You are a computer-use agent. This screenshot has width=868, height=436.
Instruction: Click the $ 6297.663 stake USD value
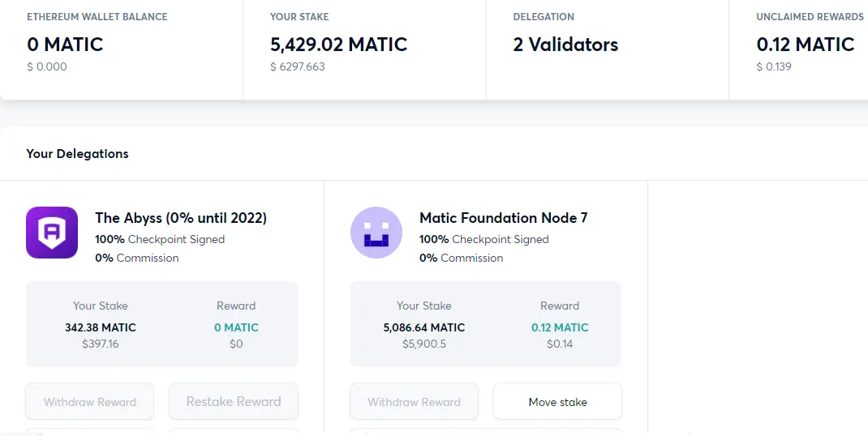tap(297, 67)
